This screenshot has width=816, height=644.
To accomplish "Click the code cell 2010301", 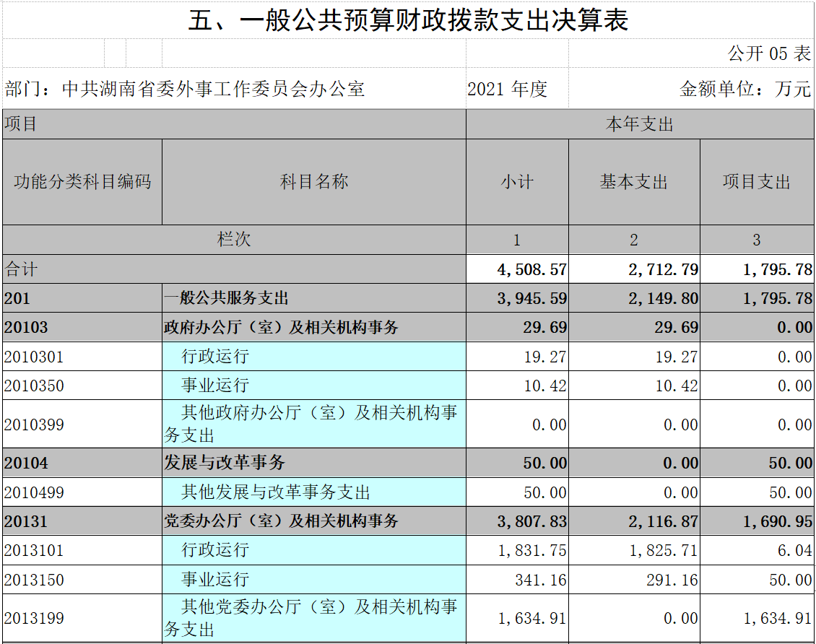I will pyautogui.click(x=82, y=357).
